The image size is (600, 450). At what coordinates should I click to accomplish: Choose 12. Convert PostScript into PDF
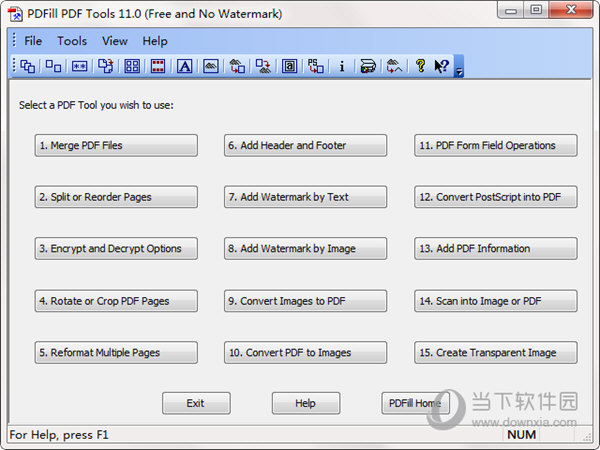click(x=496, y=197)
